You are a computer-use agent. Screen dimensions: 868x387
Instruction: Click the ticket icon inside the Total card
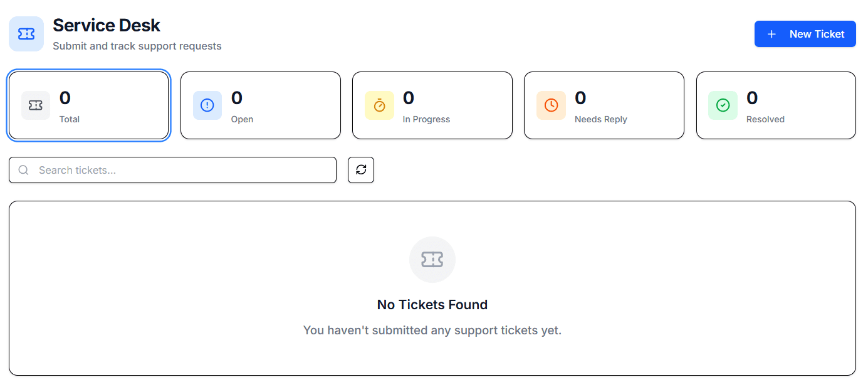coord(36,105)
